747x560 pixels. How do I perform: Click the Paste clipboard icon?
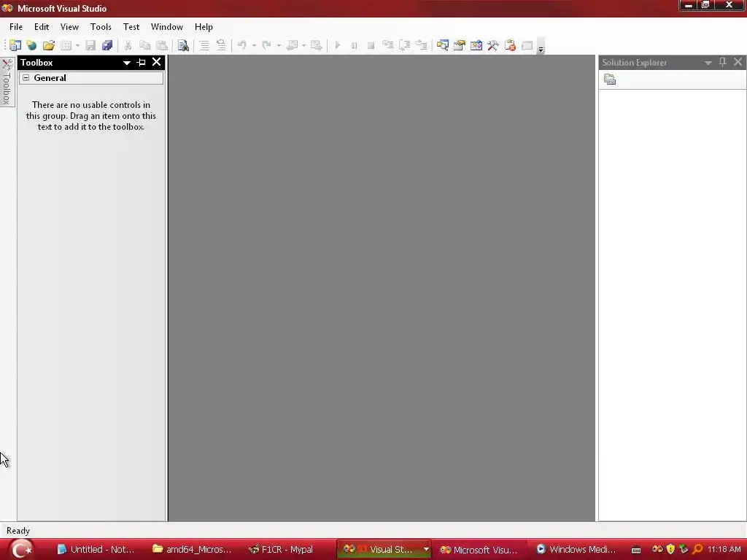pyautogui.click(x=162, y=45)
